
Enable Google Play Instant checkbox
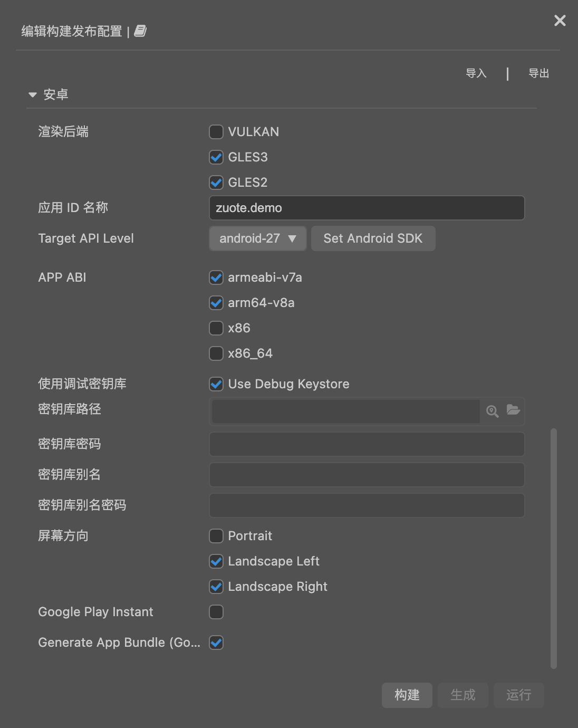tap(216, 612)
